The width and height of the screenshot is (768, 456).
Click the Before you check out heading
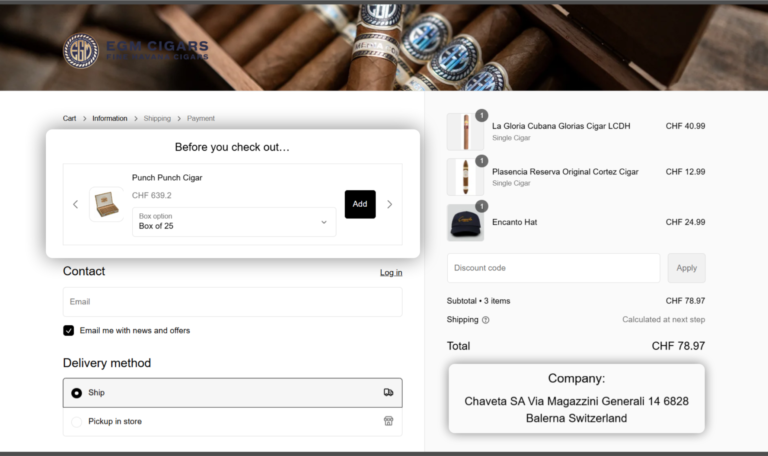(232, 147)
